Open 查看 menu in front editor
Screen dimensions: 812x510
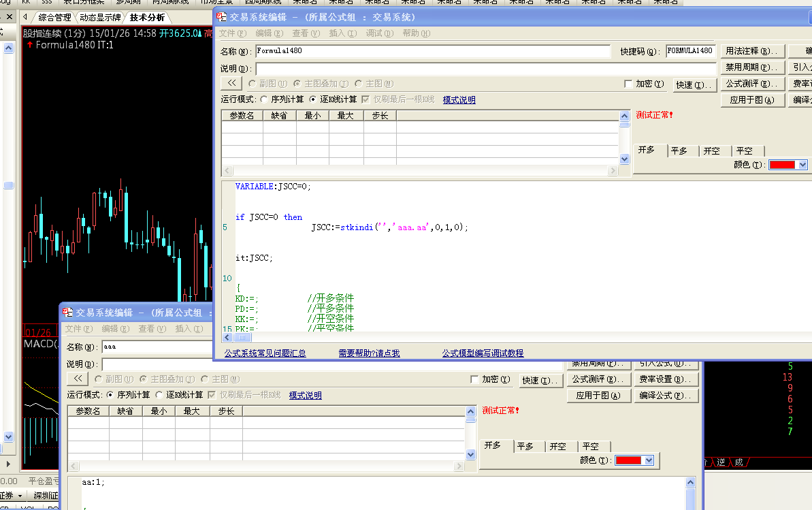coord(306,33)
